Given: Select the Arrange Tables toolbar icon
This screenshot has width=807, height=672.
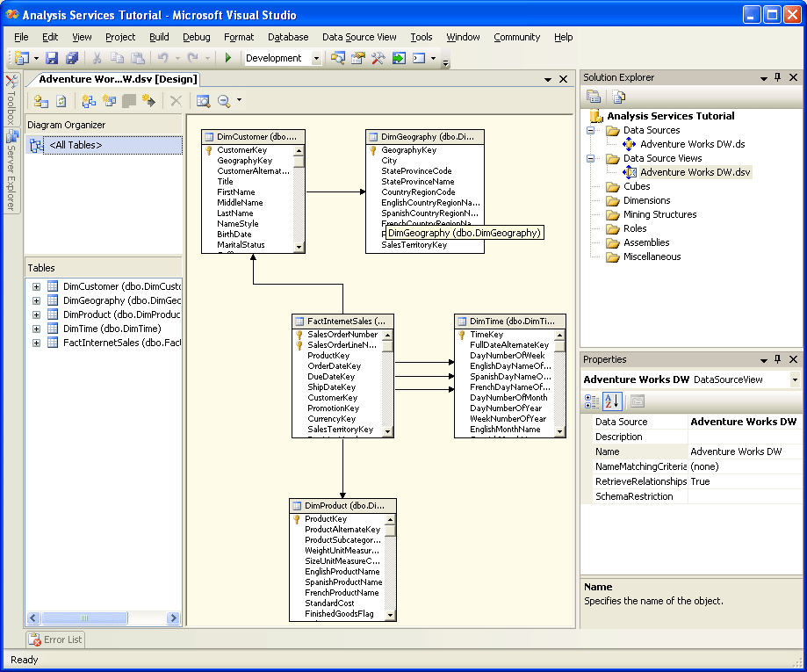Looking at the screenshot, I should tap(88, 102).
